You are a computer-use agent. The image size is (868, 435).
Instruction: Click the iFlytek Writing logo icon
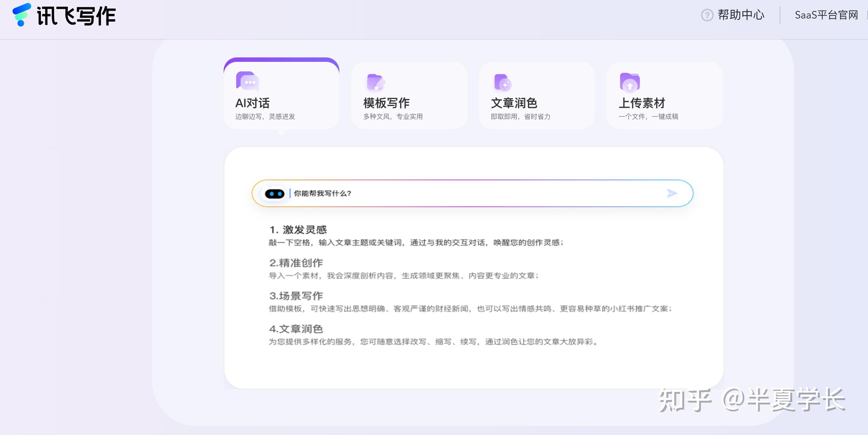tap(21, 15)
